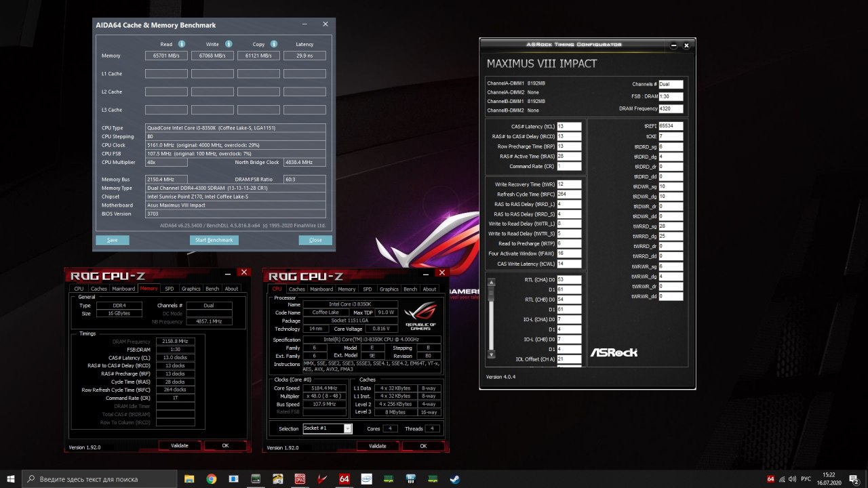868x488 pixels.
Task: Click Validate in the CPU-Z Processor window
Action: coord(378,446)
